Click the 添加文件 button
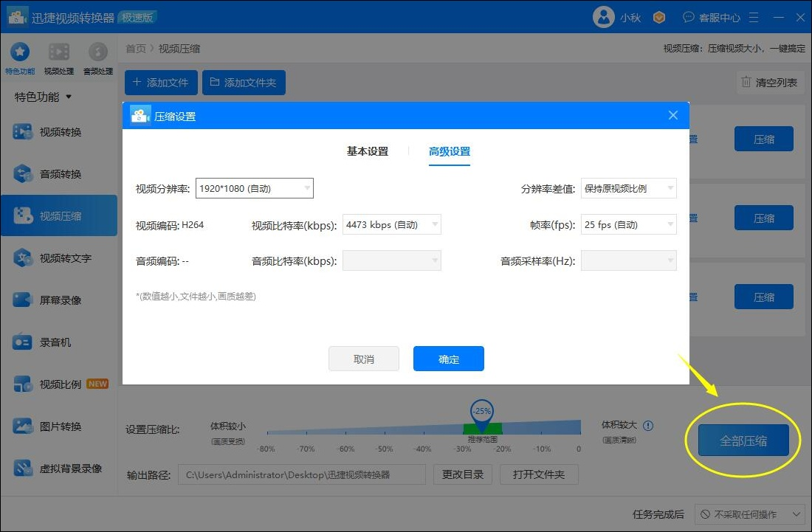 tap(161, 83)
